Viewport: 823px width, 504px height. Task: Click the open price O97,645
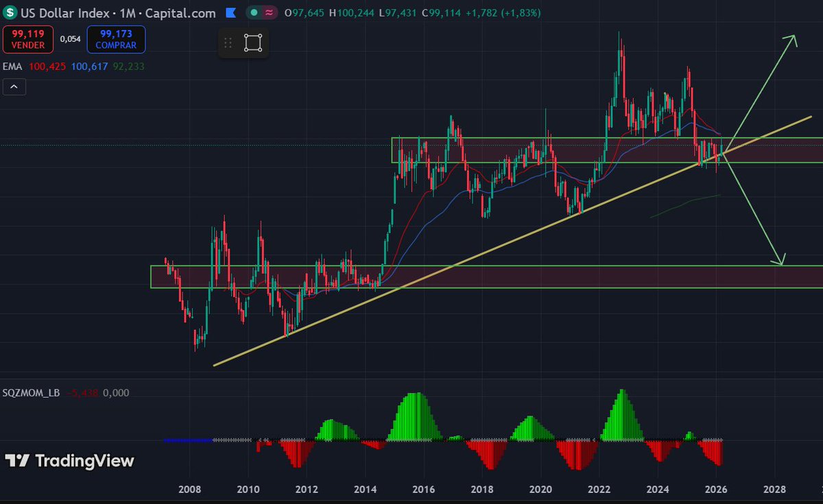pos(305,12)
